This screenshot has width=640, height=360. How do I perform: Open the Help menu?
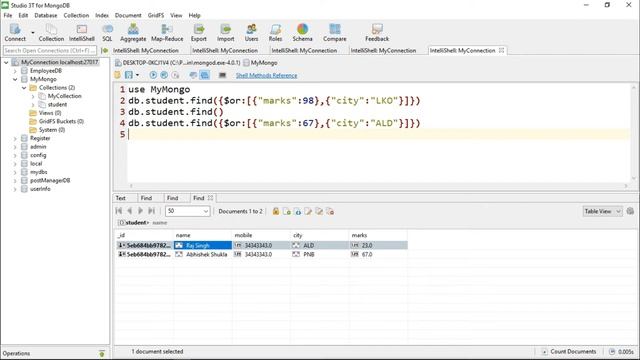[x=194, y=15]
